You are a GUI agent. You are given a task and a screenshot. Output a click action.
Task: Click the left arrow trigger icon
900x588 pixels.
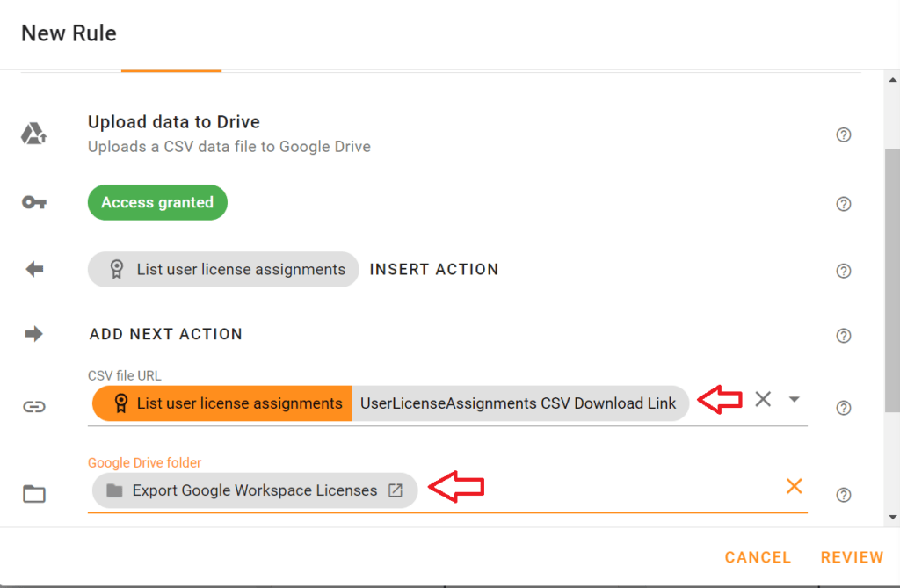coord(34,269)
